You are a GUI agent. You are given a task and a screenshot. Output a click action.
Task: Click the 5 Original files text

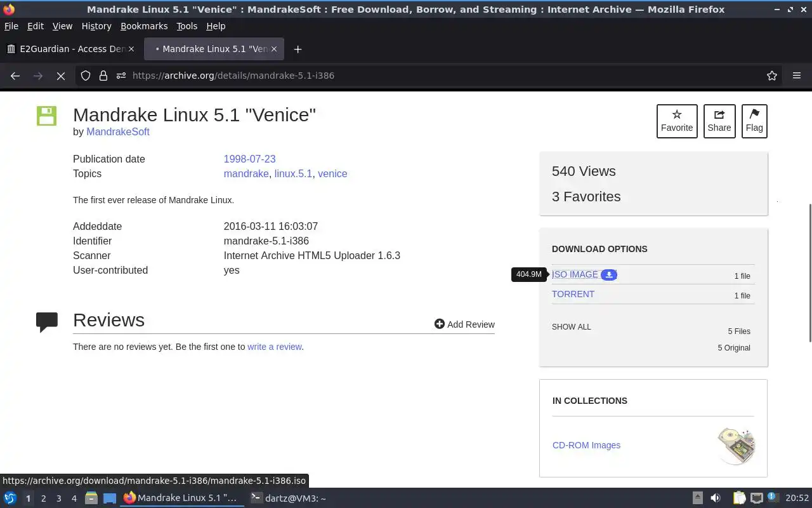coord(734,348)
